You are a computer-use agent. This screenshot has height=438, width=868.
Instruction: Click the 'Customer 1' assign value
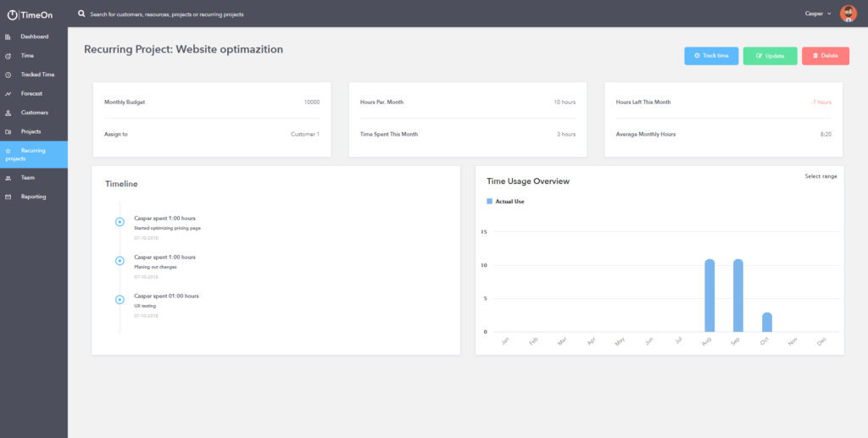click(305, 135)
